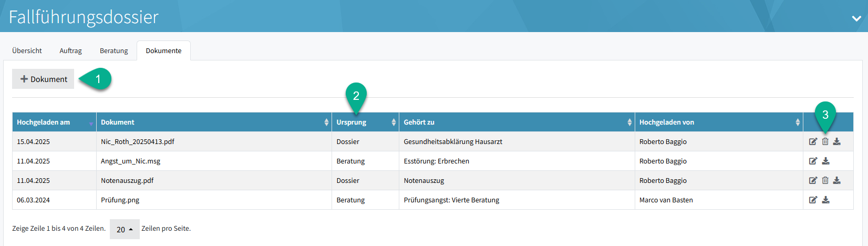868x246 pixels.
Task: Edit the Prüfung.png entry
Action: (x=813, y=200)
